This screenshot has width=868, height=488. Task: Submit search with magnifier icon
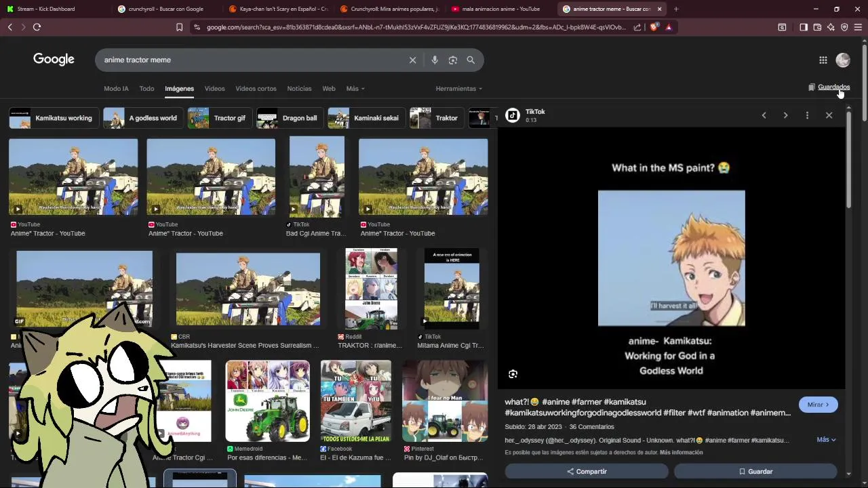click(471, 60)
